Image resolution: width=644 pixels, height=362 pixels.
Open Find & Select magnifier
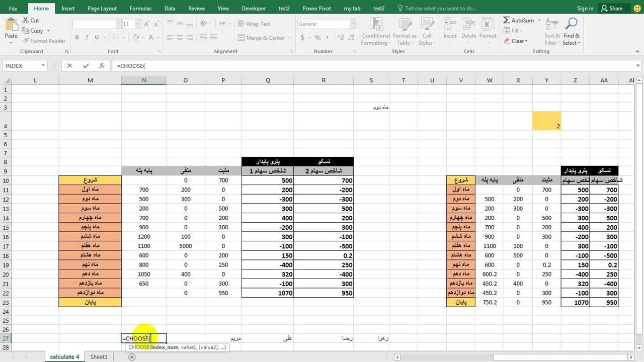click(571, 25)
